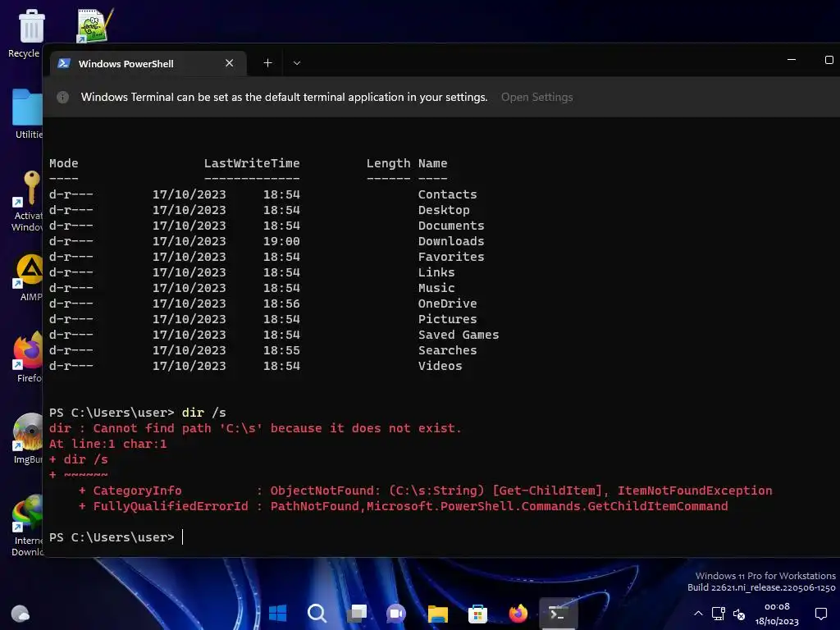
Task: Click the 'OneDrive' directory name
Action: pos(447,304)
